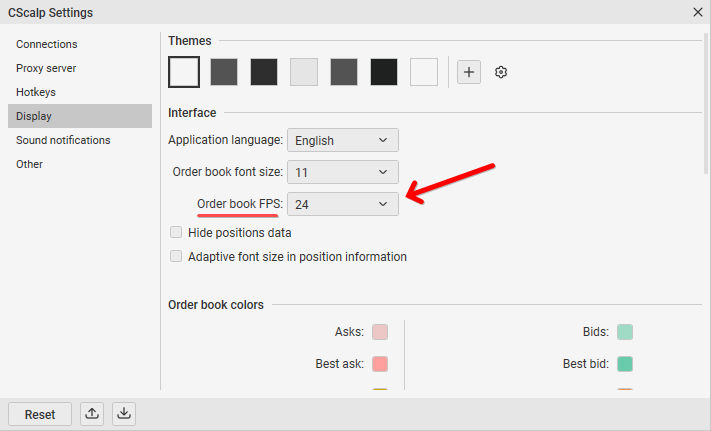This screenshot has height=431, width=711.
Task: Toggle Adaptive font size in position information
Action: coord(176,257)
